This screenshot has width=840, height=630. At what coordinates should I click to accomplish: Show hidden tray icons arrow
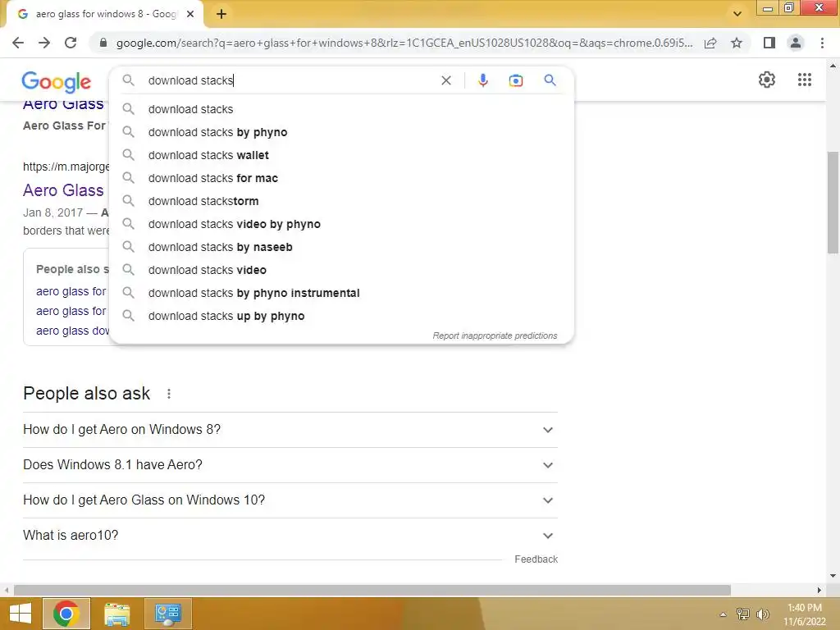point(723,614)
